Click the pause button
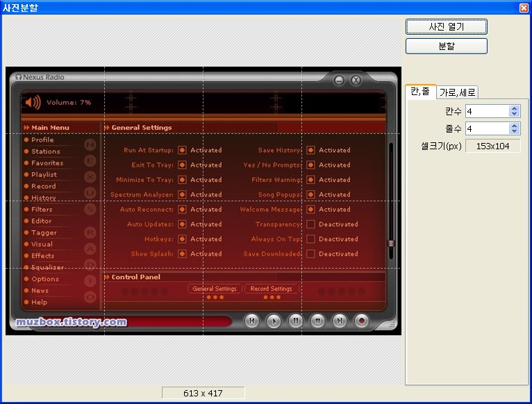Screen dimensions: 532x404 [x=296, y=321]
